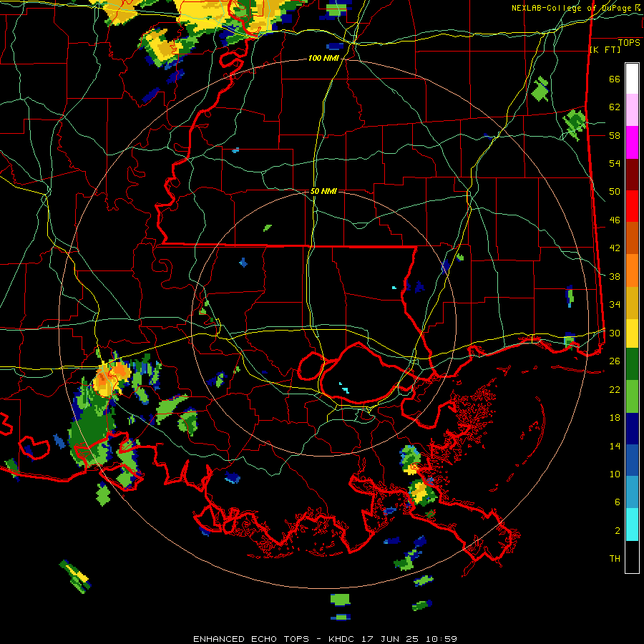Click the KHDC station identifier
The width and height of the screenshot is (644, 644).
tap(343, 639)
